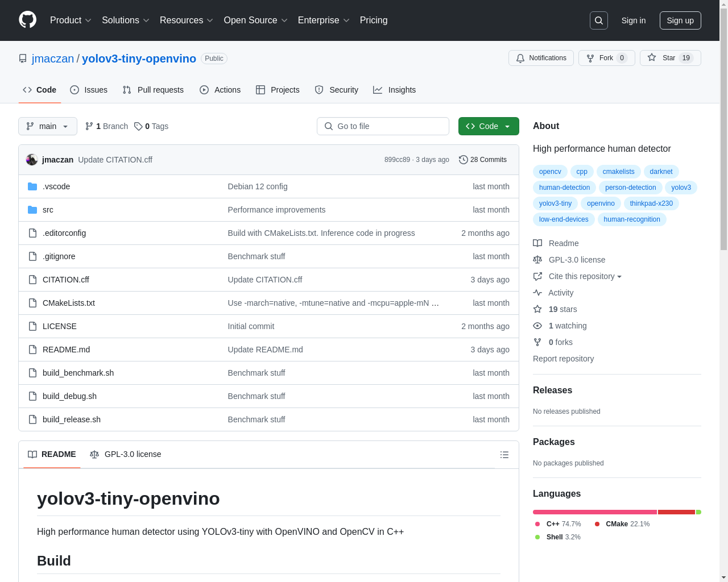Click the src folder icon
This screenshot has width=728, height=582.
click(x=32, y=210)
